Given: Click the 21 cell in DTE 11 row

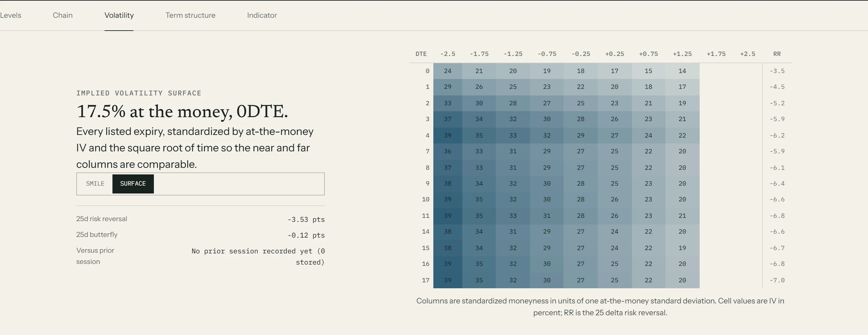Looking at the screenshot, I should pos(682,215).
